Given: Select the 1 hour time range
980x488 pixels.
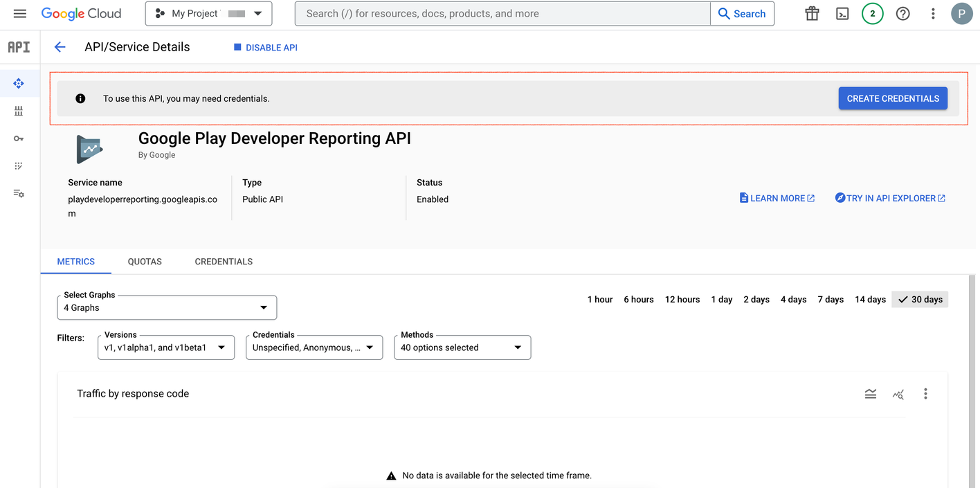Looking at the screenshot, I should tap(600, 300).
